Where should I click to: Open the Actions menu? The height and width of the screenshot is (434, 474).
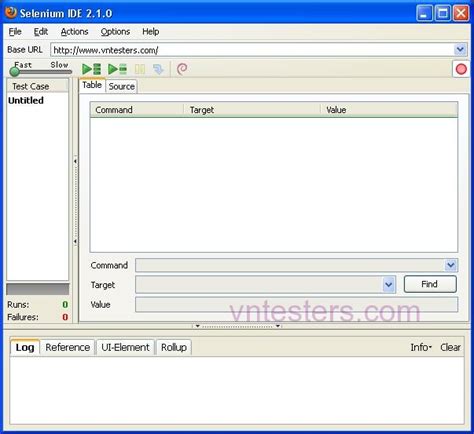[x=74, y=32]
